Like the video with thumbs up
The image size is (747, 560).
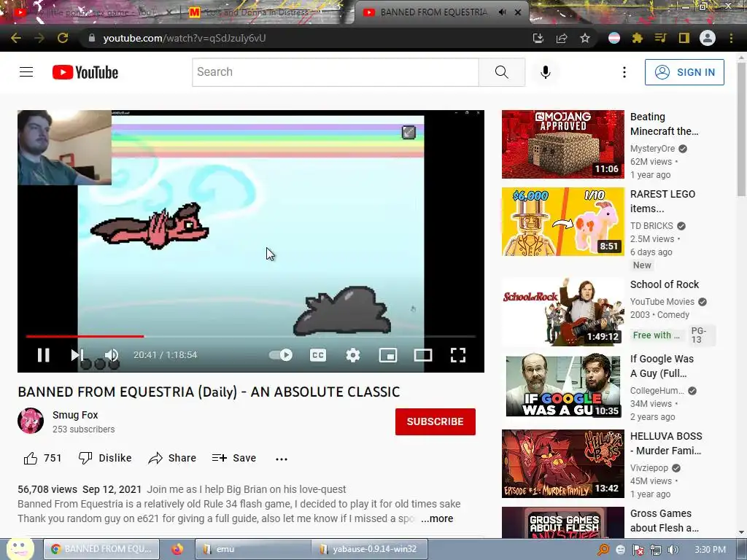coord(42,458)
